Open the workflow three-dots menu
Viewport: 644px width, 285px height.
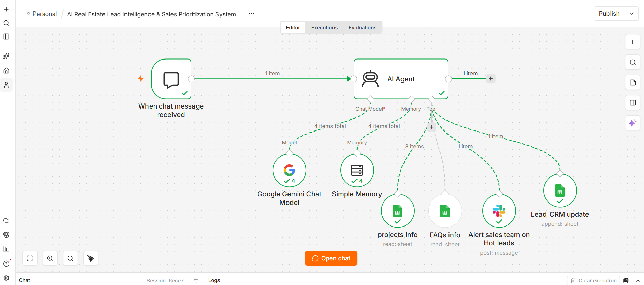tap(251, 14)
